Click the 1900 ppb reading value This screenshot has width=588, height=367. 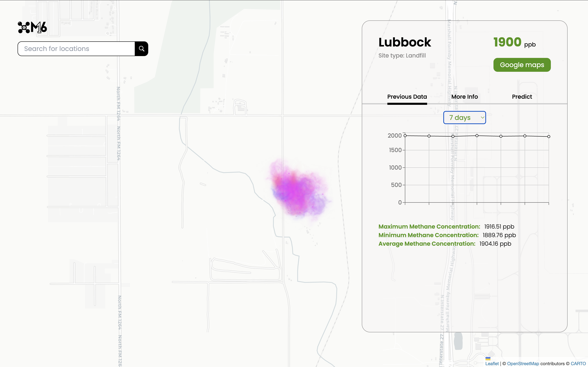(x=507, y=42)
